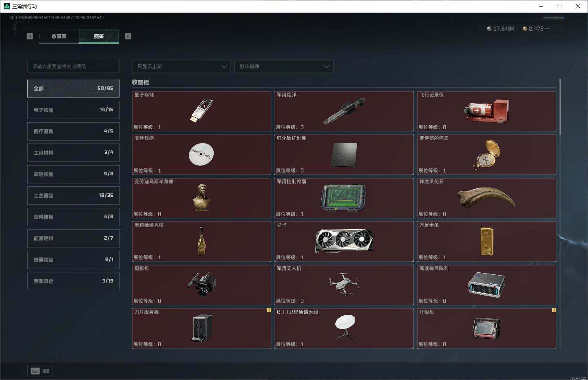Image resolution: width=588 pixels, height=380 pixels.
Task: Click the 奥莉薇娅香槟 champagne bottle
Action: (x=201, y=241)
